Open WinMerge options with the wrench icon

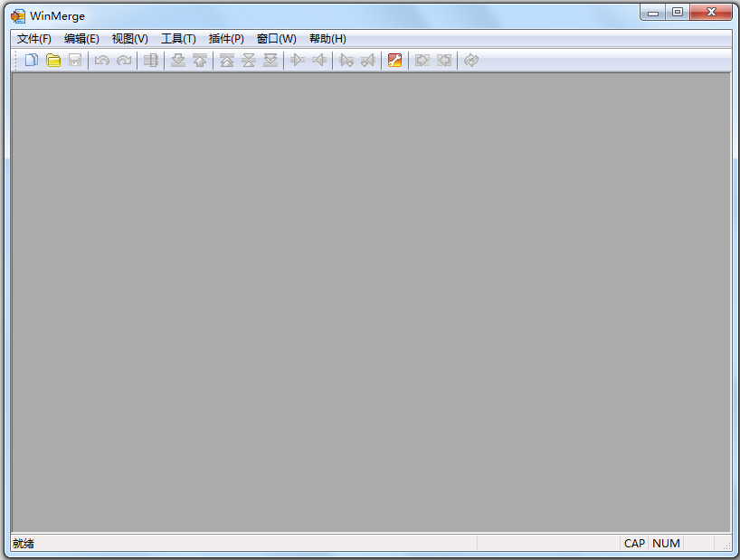(395, 60)
